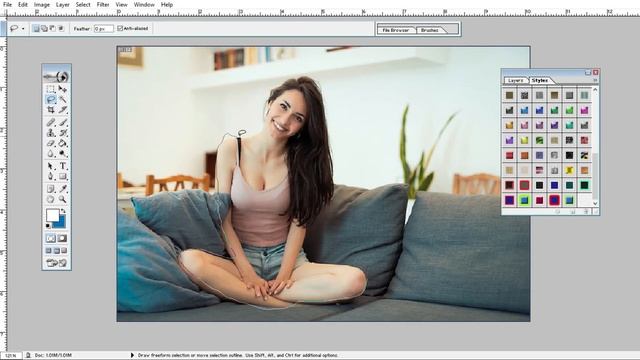This screenshot has width=640, height=360.
Task: Toggle the Anti-aliased checkbox
Action: coord(120,28)
